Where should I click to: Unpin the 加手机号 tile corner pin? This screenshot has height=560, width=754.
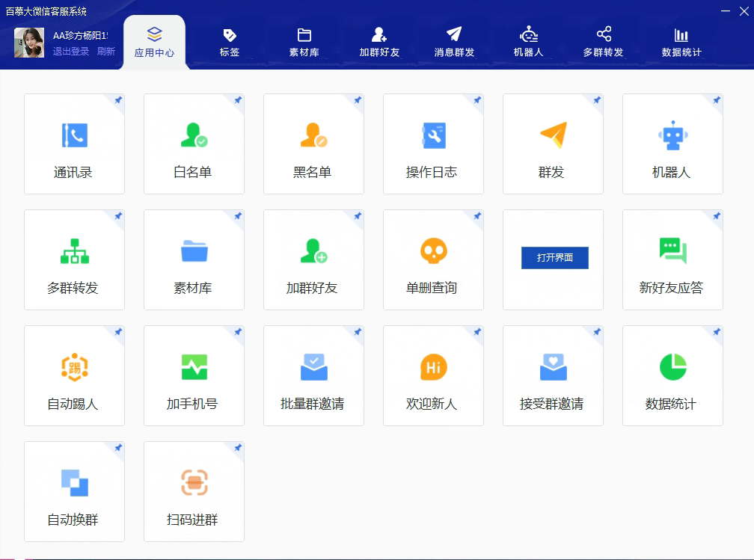[x=237, y=332]
